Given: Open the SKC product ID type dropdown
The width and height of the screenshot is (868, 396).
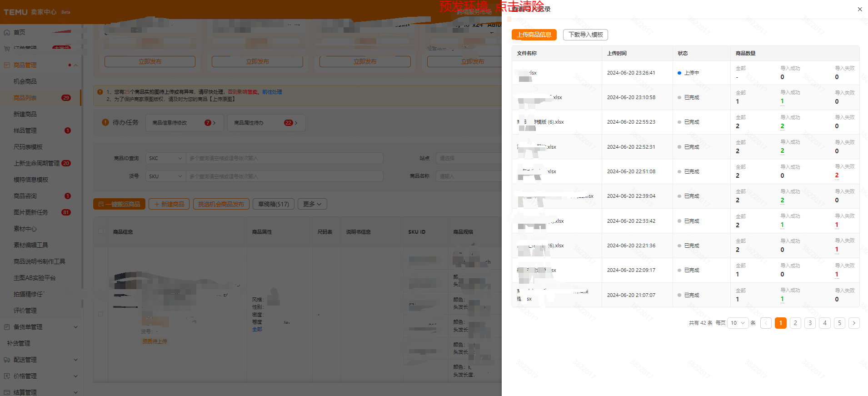Looking at the screenshot, I should [165, 158].
